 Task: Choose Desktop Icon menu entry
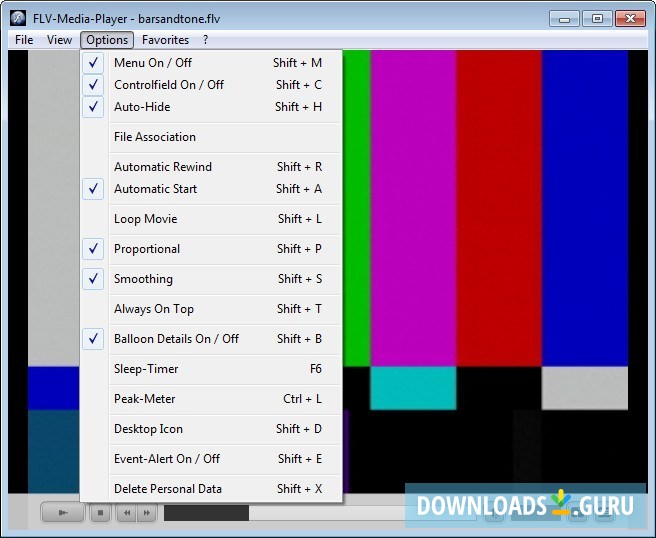click(211, 429)
